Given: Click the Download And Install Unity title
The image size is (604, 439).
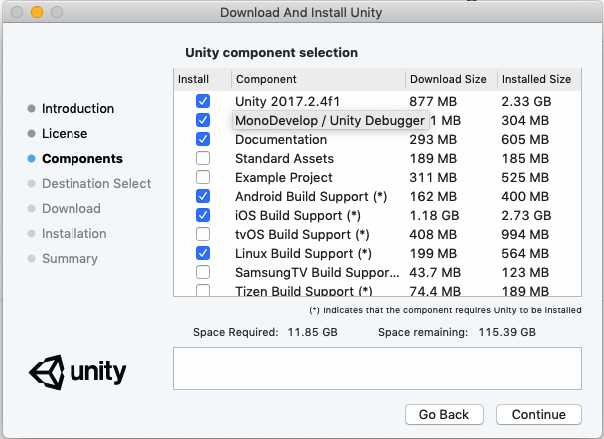Looking at the screenshot, I should click(301, 12).
